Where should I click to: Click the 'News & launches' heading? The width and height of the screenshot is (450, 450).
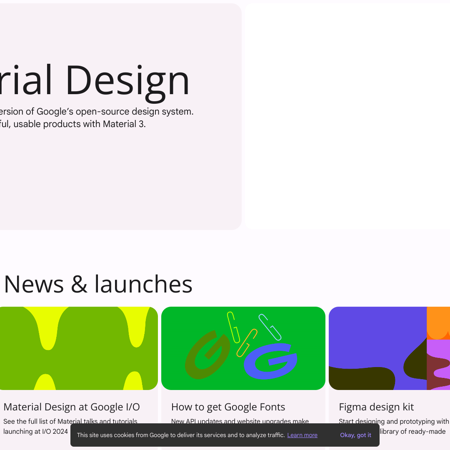[x=98, y=284]
